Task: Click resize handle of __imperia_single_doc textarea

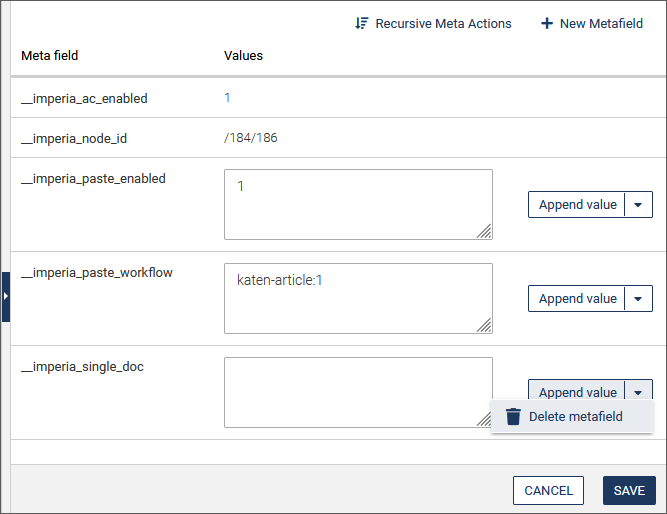Action: [x=484, y=420]
